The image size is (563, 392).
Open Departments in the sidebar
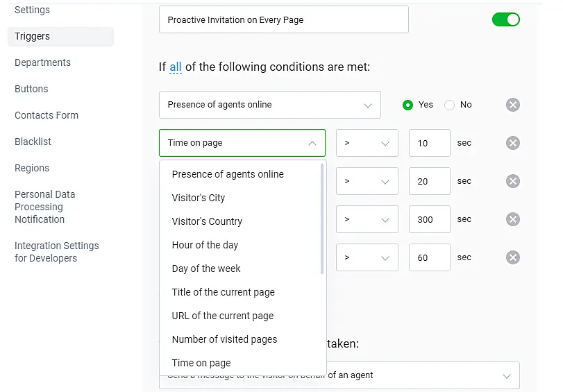pyautogui.click(x=42, y=62)
